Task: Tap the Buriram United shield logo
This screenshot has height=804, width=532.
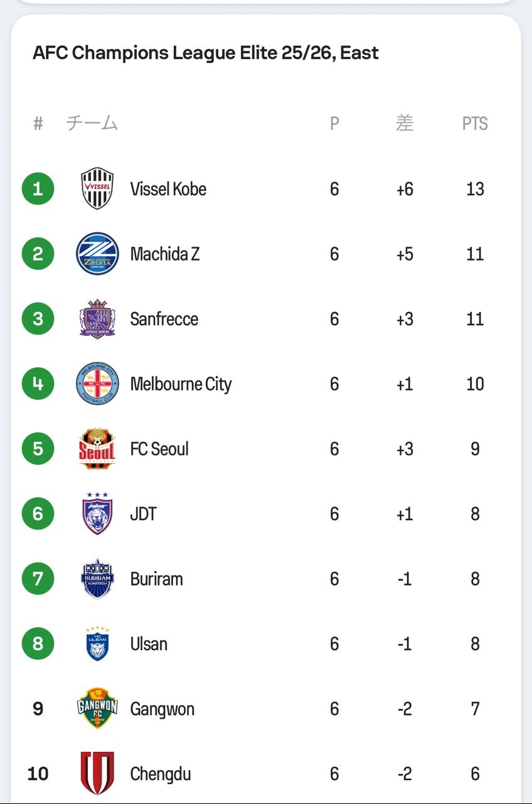Action: point(97,579)
